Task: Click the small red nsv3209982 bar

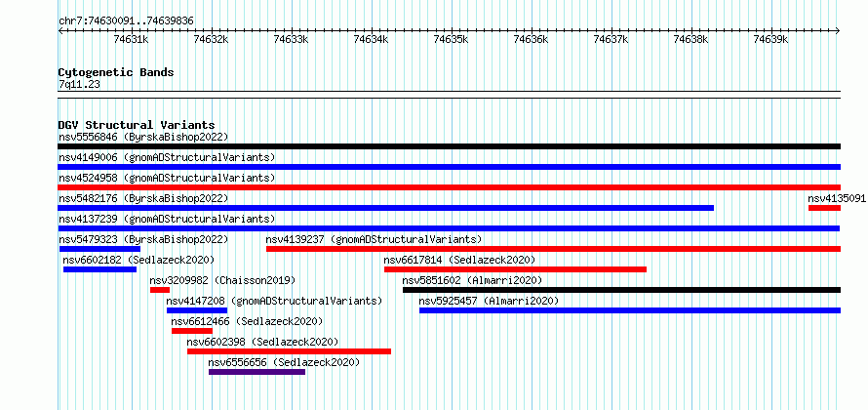Action: 159,290
